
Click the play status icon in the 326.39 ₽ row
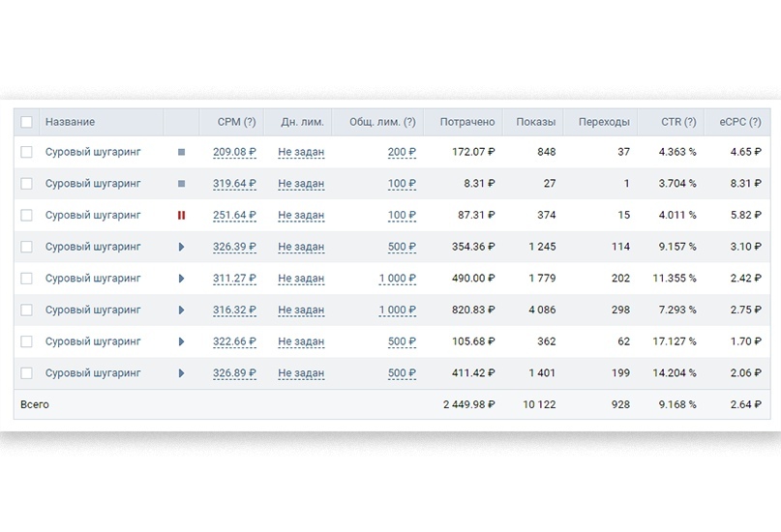181,247
